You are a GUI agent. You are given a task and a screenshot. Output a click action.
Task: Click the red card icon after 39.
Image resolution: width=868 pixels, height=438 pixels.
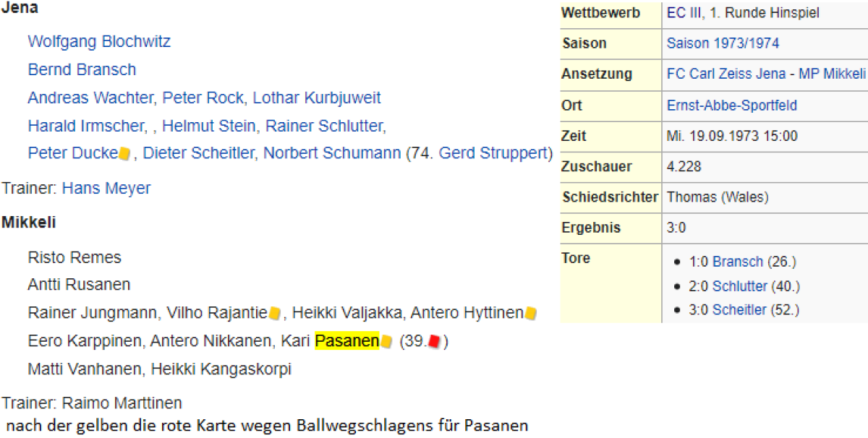(435, 341)
